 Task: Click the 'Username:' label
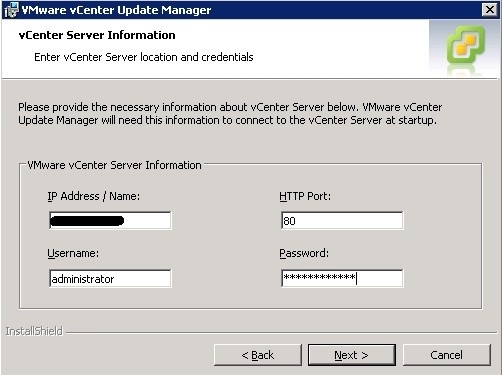tap(73, 253)
